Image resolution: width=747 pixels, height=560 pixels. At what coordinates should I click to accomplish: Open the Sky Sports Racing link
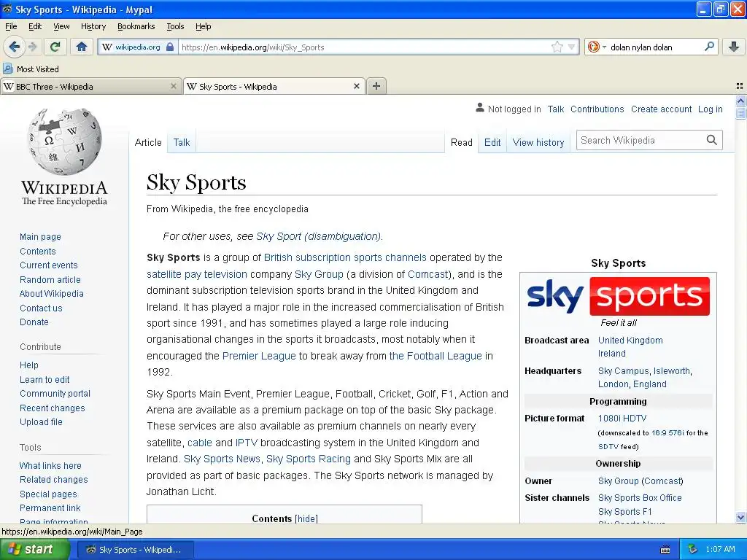point(309,459)
